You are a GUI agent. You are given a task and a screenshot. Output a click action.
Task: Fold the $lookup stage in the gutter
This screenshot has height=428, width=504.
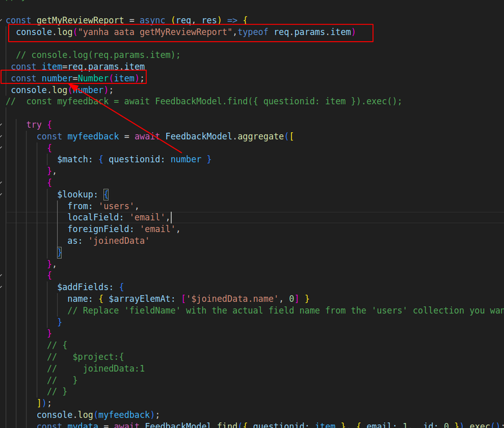point(2,195)
